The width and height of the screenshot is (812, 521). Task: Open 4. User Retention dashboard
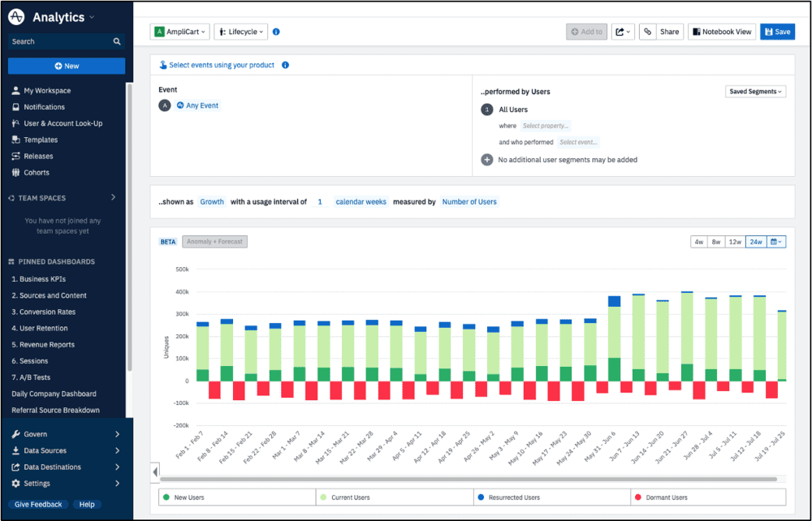tap(40, 328)
